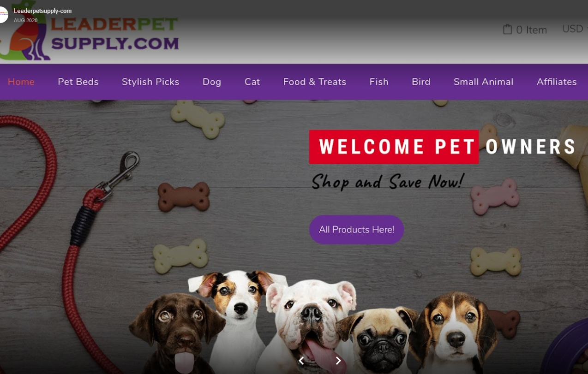Click the Welcome Pet Owners banner

click(443, 147)
